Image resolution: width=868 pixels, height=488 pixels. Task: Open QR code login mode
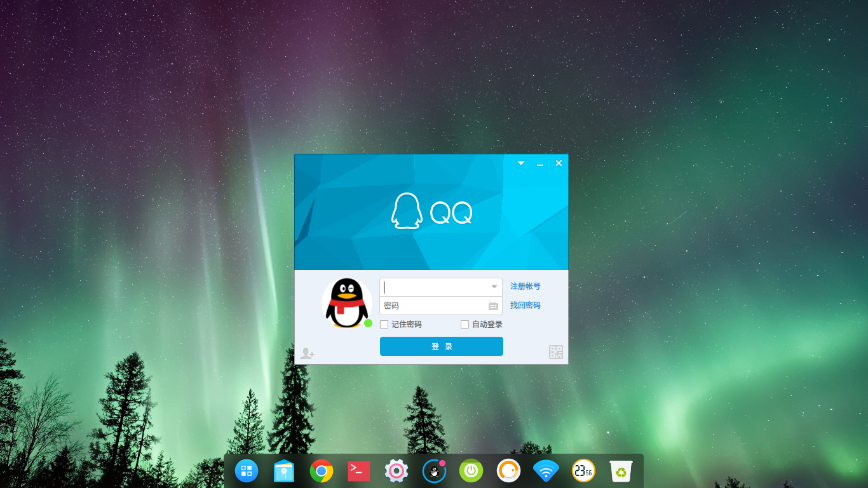555,352
